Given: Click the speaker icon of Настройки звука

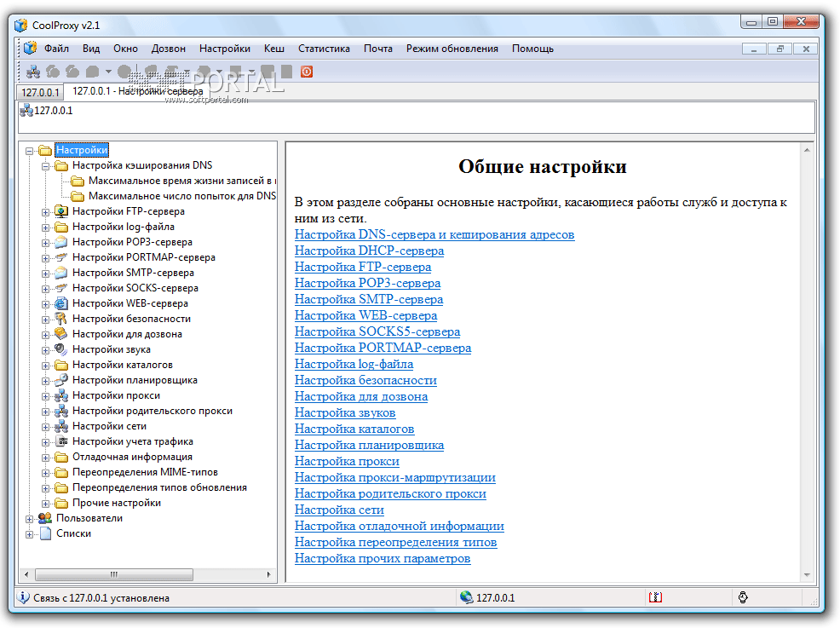Looking at the screenshot, I should tap(61, 349).
